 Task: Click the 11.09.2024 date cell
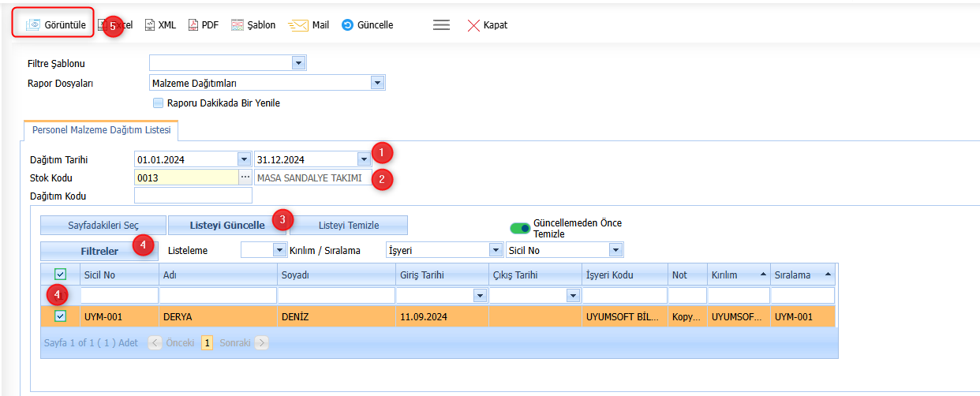click(442, 316)
